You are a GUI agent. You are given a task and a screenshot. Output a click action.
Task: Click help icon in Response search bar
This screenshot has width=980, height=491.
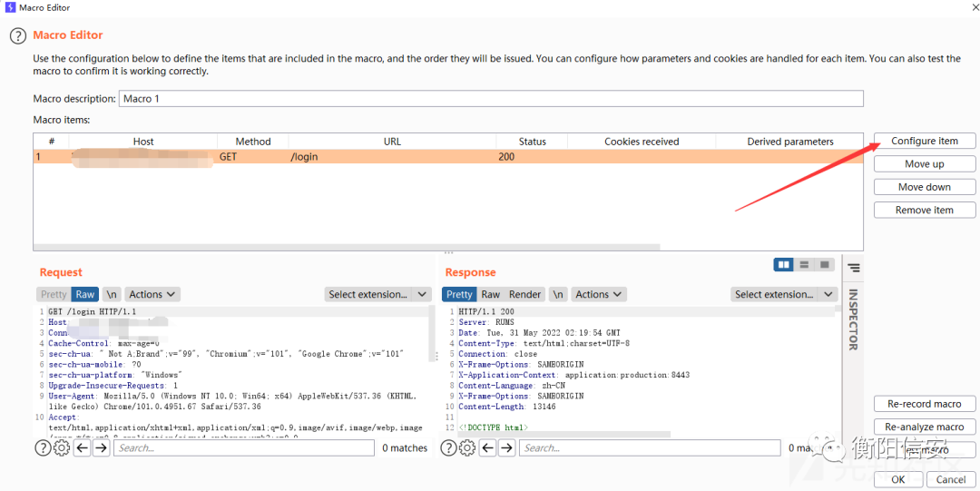[449, 447]
